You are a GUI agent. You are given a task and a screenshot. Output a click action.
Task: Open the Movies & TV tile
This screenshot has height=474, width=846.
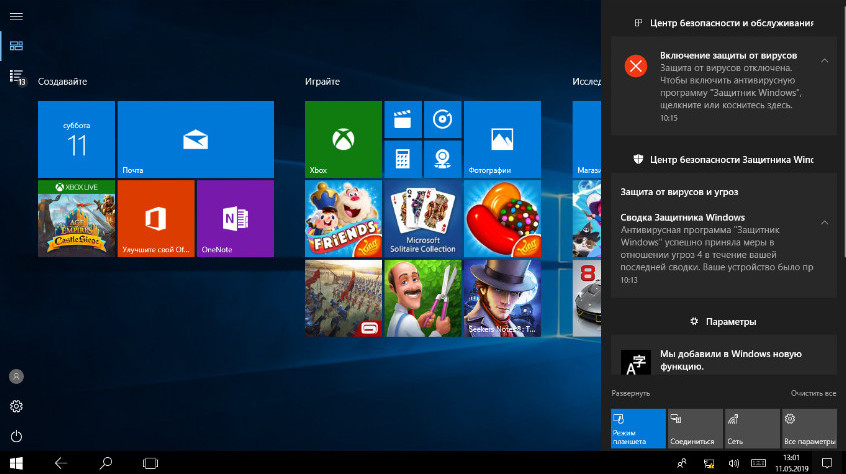pos(403,119)
